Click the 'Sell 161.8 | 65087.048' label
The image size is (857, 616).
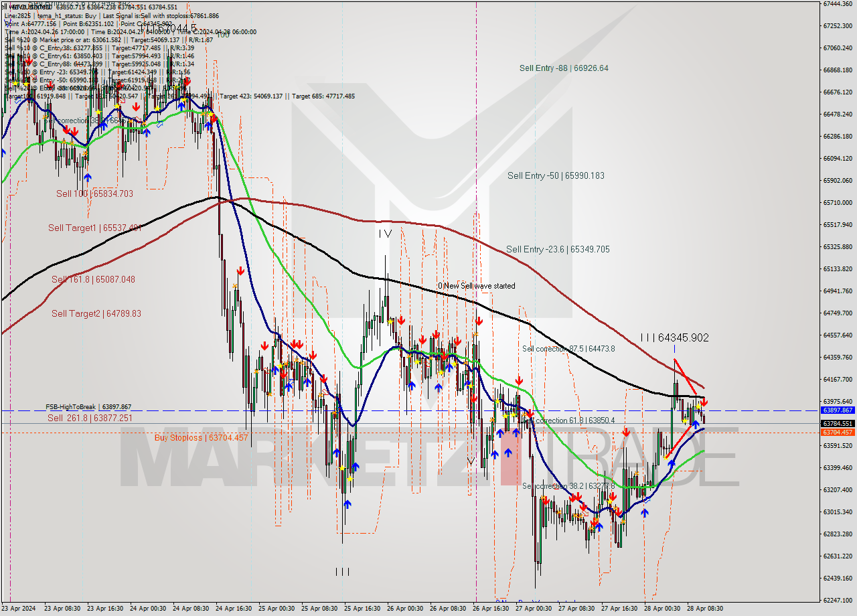coord(93,280)
